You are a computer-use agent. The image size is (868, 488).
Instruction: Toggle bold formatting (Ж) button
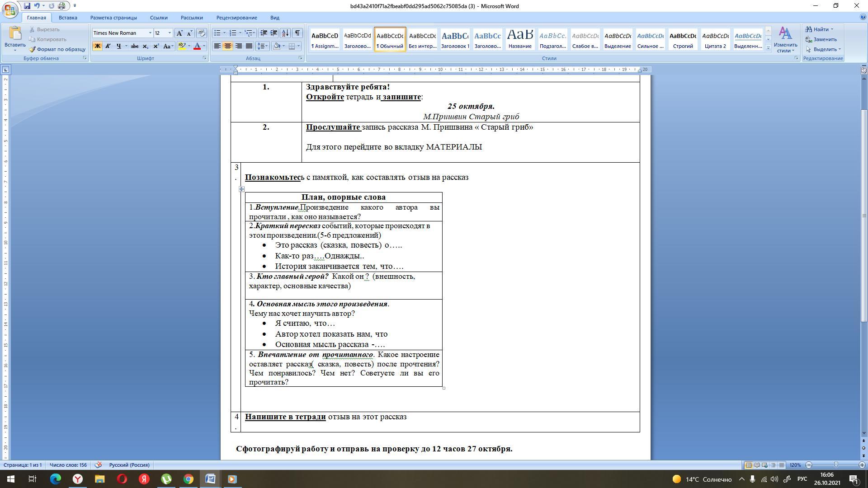click(x=97, y=46)
